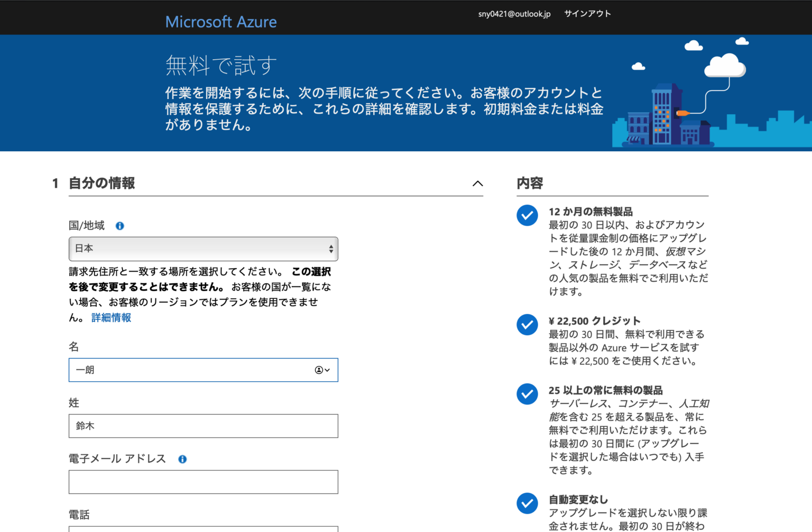This screenshot has height=532, width=812.
Task: Open the autofill chevron in 名 field
Action: (x=326, y=370)
